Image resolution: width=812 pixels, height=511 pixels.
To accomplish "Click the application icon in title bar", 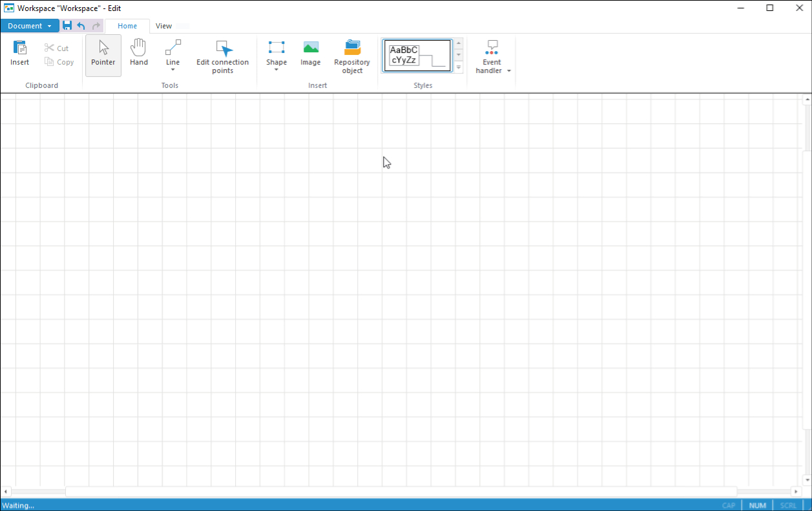I will click(9, 8).
